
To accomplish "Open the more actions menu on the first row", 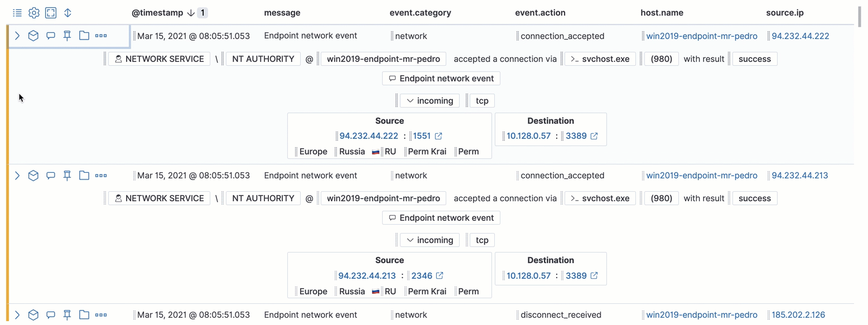I will [100, 35].
